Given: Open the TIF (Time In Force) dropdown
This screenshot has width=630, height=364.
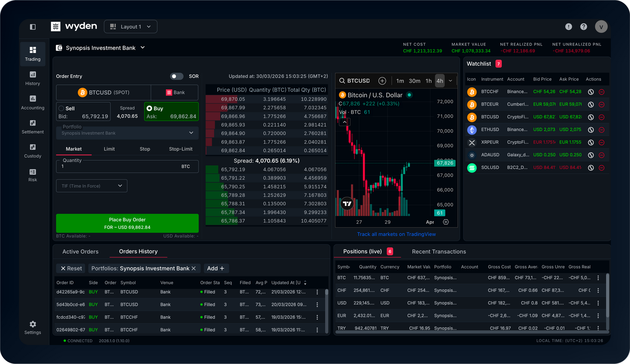Looking at the screenshot, I should coord(92,186).
